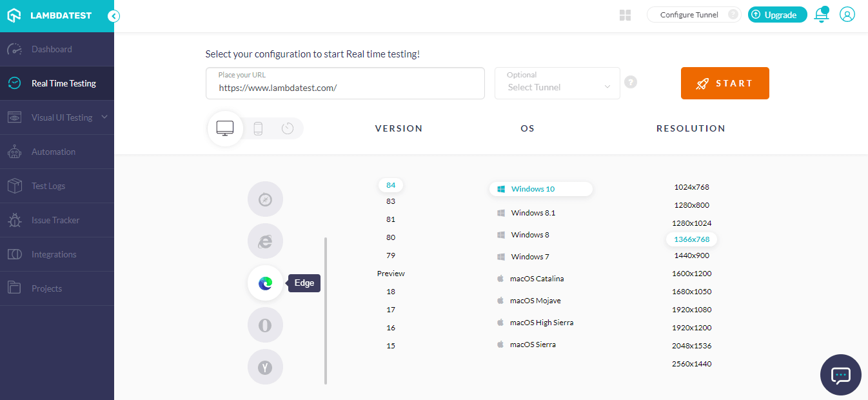Open Issue Tracker in the sidebar
868x400 pixels.
[x=55, y=220]
